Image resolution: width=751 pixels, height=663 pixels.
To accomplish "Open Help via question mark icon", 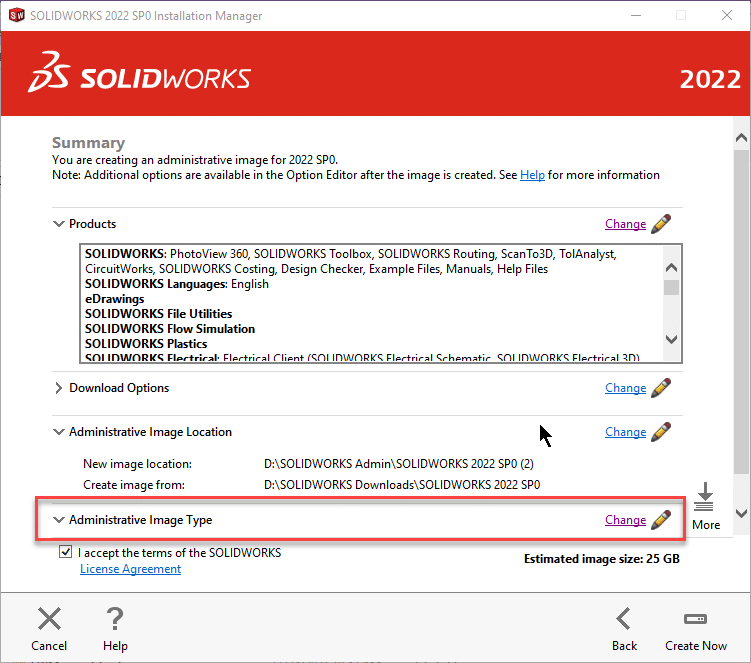I will (115, 618).
